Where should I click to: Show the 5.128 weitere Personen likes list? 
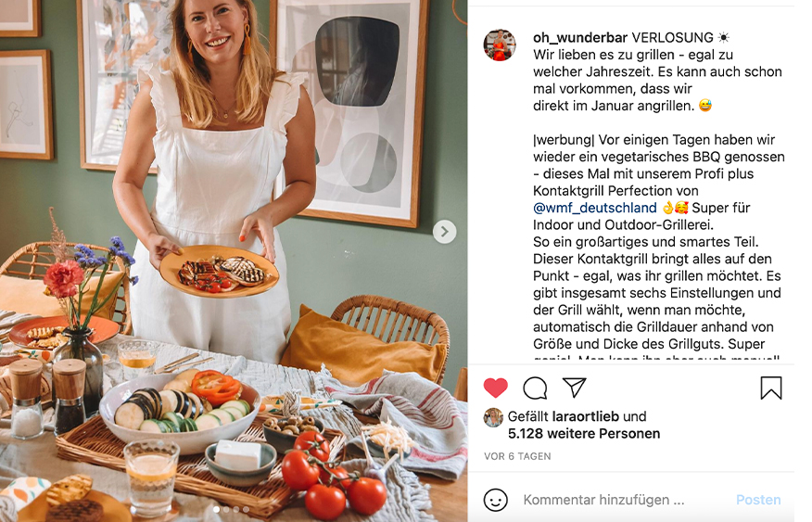point(584,433)
